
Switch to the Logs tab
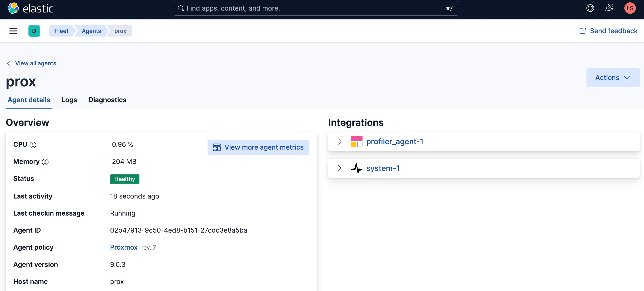69,100
